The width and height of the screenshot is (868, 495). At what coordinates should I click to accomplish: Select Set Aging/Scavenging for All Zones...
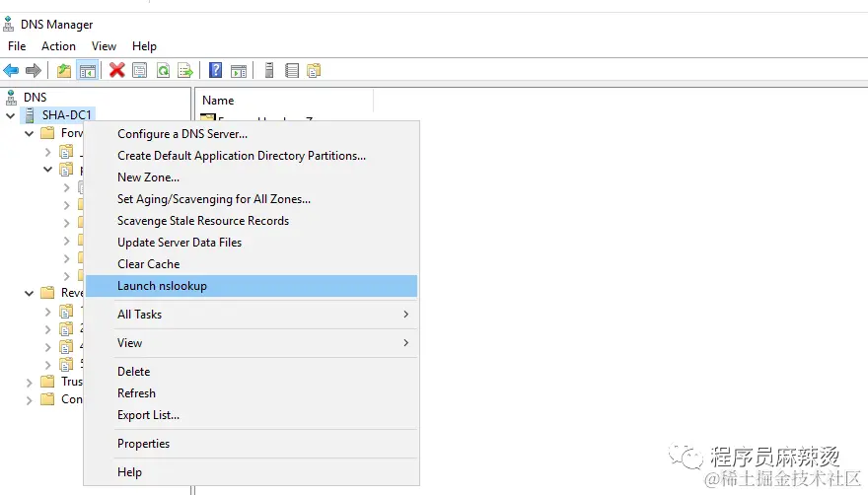tap(252, 199)
